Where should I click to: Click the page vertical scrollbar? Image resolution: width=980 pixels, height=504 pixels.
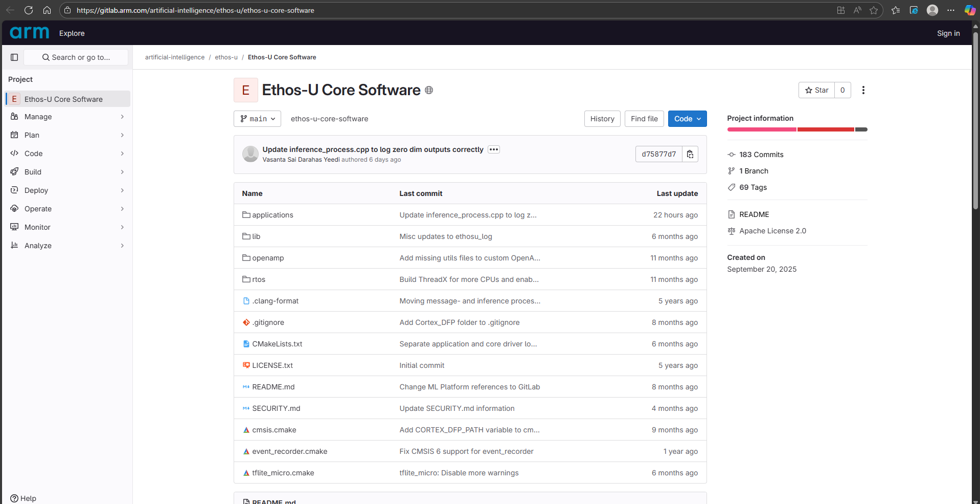click(975, 121)
